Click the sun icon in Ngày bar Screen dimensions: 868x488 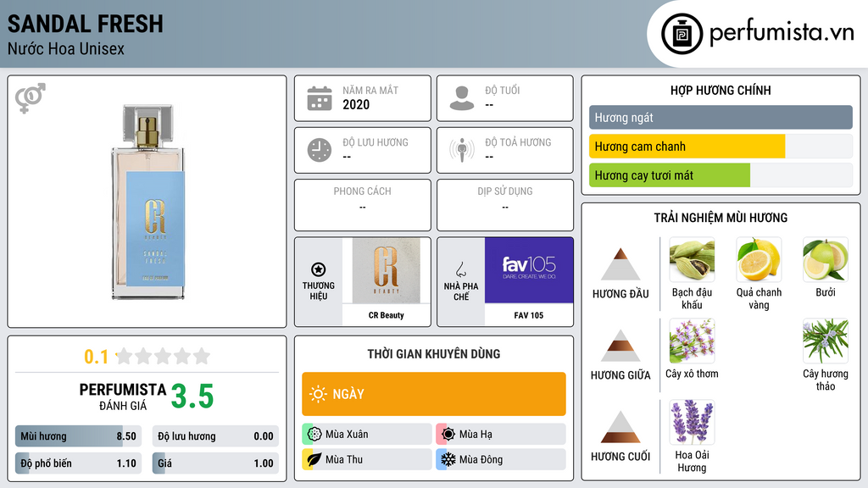pos(318,394)
